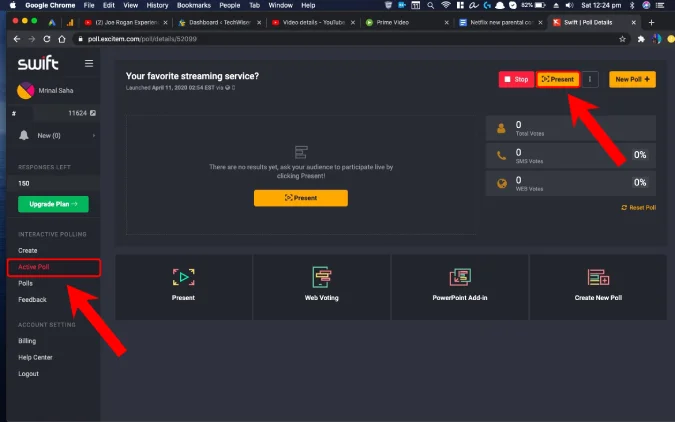The image size is (675, 422).
Task: Open a new browser tab with plus
Action: pos(651,22)
